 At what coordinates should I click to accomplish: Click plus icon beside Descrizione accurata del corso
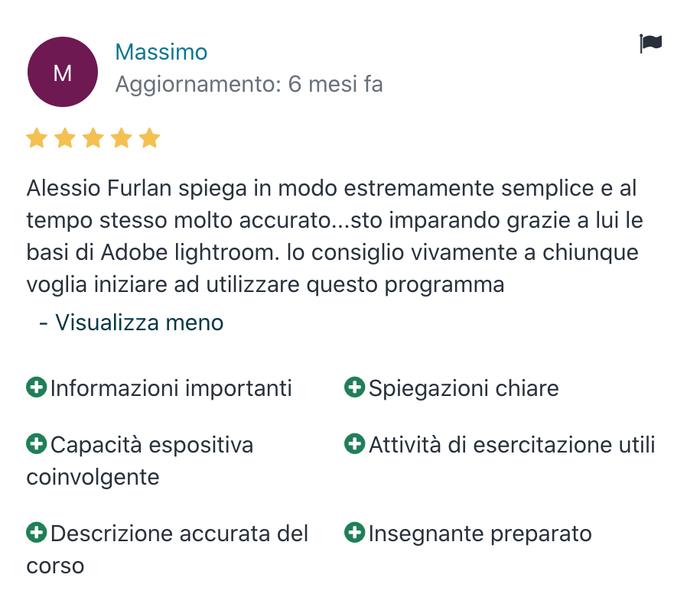point(37,532)
